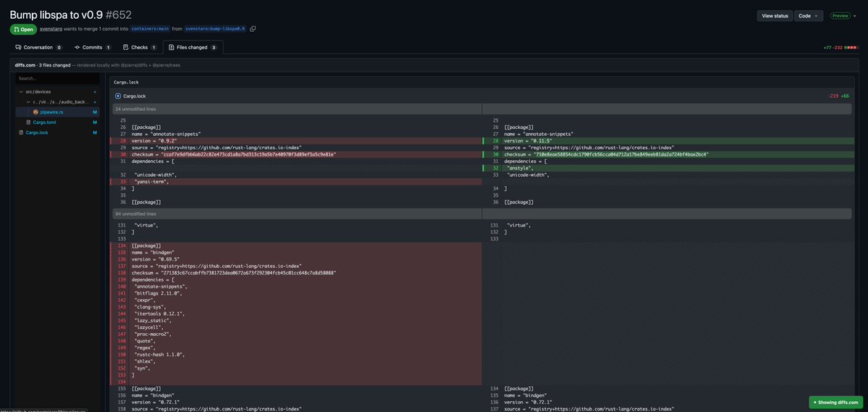
Task: Expand the 94 unmodified lines section
Action: [x=296, y=213]
